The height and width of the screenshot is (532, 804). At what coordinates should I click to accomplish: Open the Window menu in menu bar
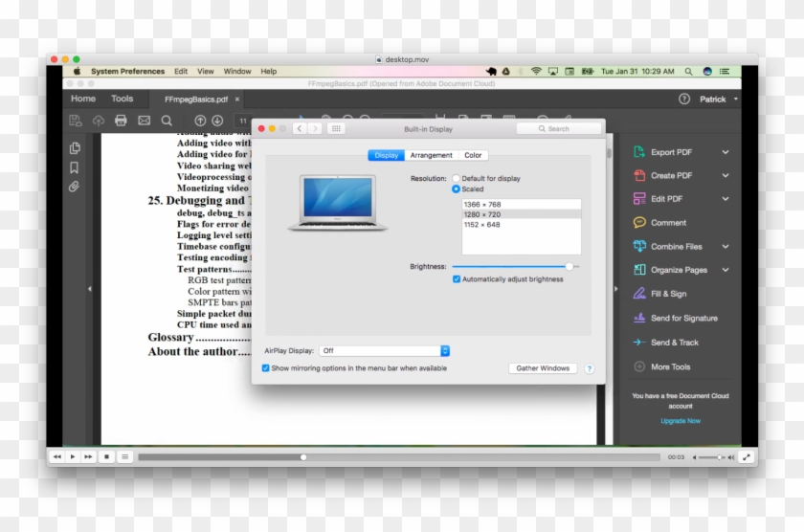click(x=237, y=71)
